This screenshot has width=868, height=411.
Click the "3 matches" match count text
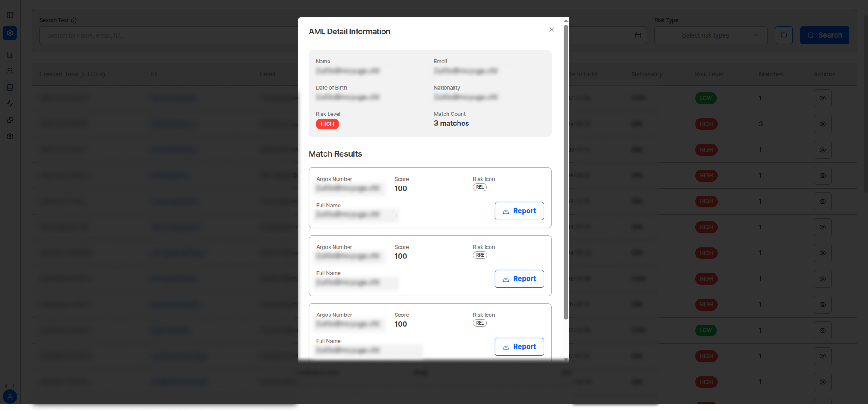[451, 124]
